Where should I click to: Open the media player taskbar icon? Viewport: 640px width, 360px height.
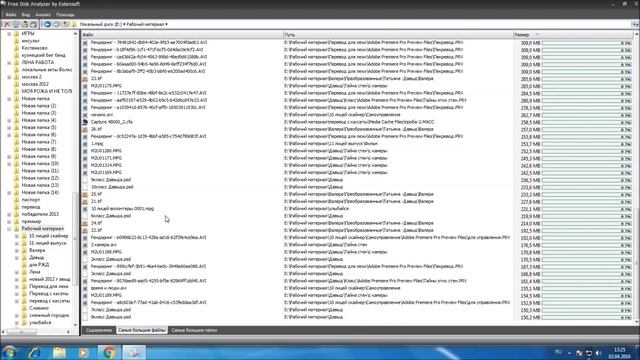(x=84, y=352)
